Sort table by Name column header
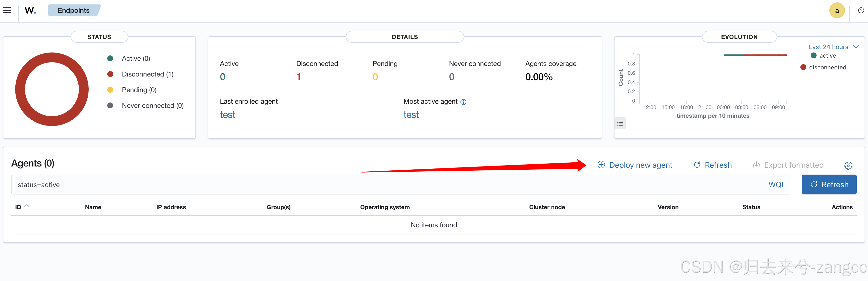This screenshot has width=868, height=281. [93, 207]
